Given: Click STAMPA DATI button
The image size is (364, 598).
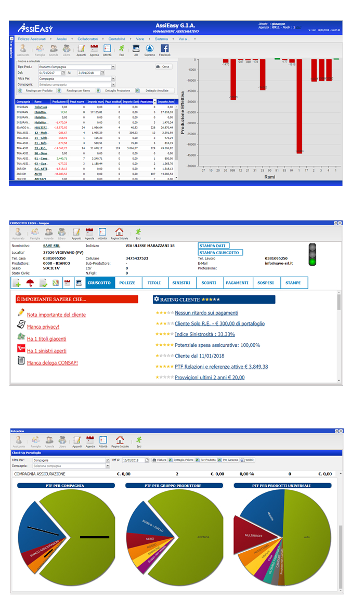Looking at the screenshot, I should click(213, 245).
